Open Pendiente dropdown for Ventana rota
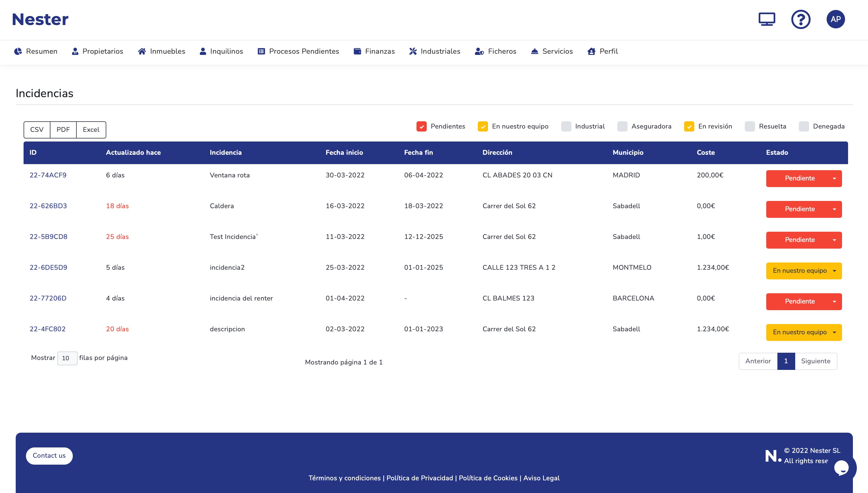 pos(804,178)
